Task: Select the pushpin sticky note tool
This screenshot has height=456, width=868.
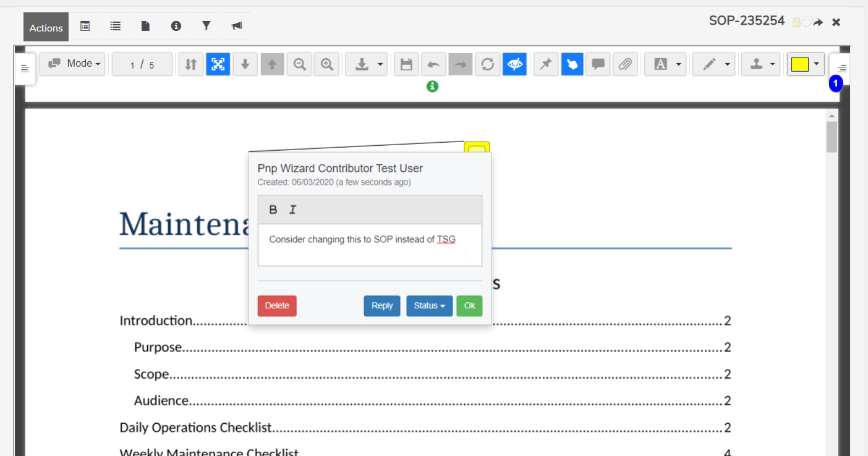Action: [x=545, y=64]
